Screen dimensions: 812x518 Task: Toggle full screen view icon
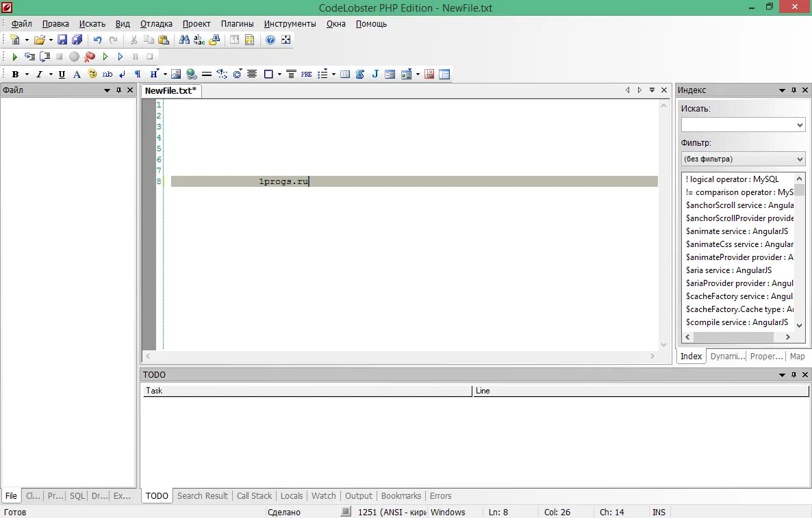(286, 40)
